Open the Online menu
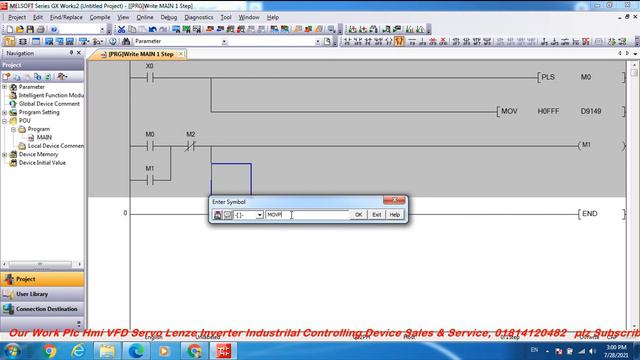 click(x=145, y=18)
